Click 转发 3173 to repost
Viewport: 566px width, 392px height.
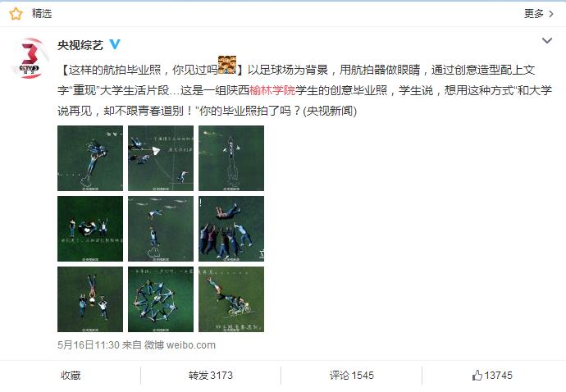tap(211, 376)
